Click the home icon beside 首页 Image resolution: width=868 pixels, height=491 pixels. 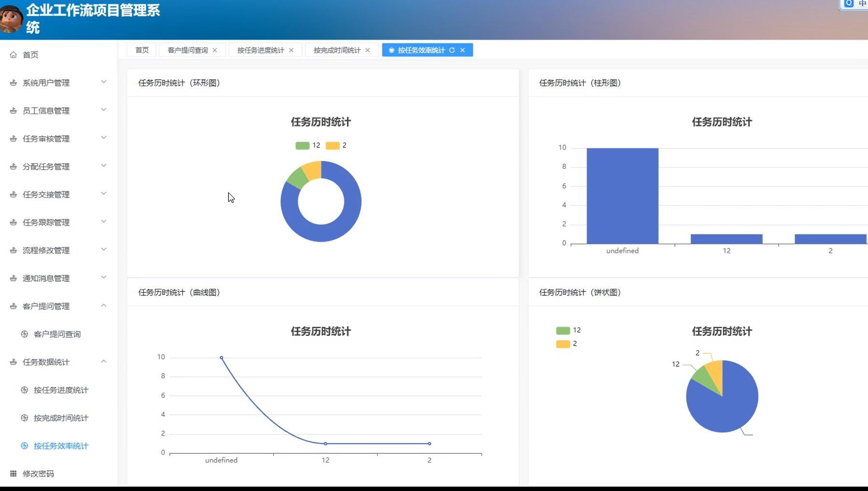point(14,55)
